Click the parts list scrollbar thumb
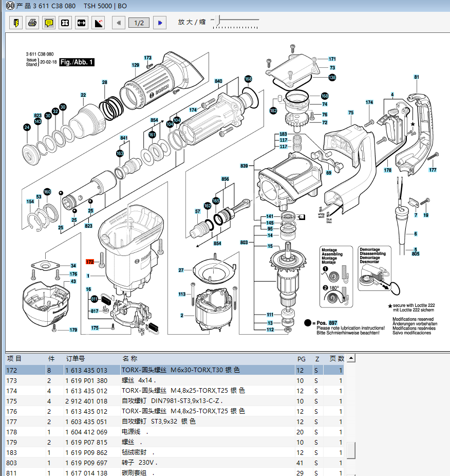This screenshot has height=476, width=450. 351,450
